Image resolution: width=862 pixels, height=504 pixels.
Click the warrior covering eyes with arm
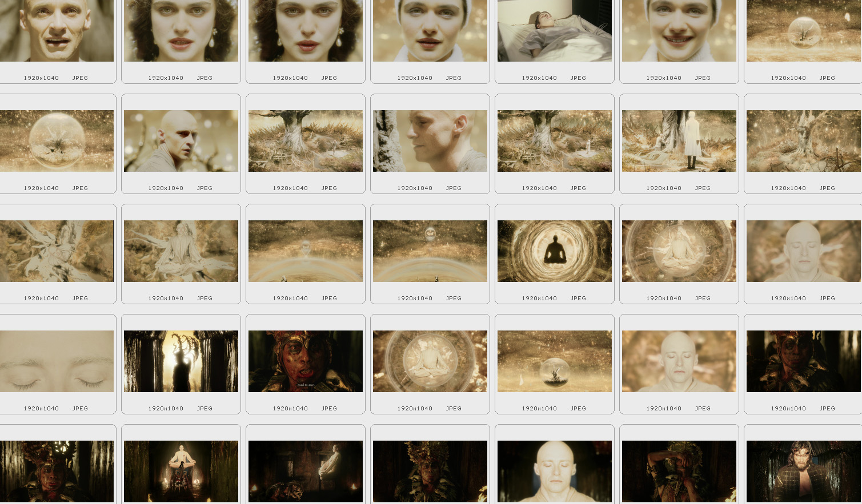pyautogui.click(x=679, y=471)
